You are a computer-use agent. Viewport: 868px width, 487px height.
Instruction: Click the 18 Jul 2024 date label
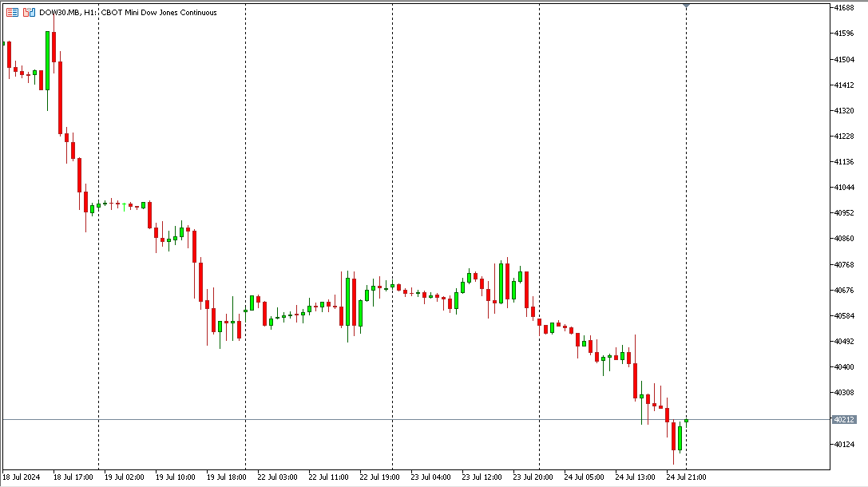[22, 477]
